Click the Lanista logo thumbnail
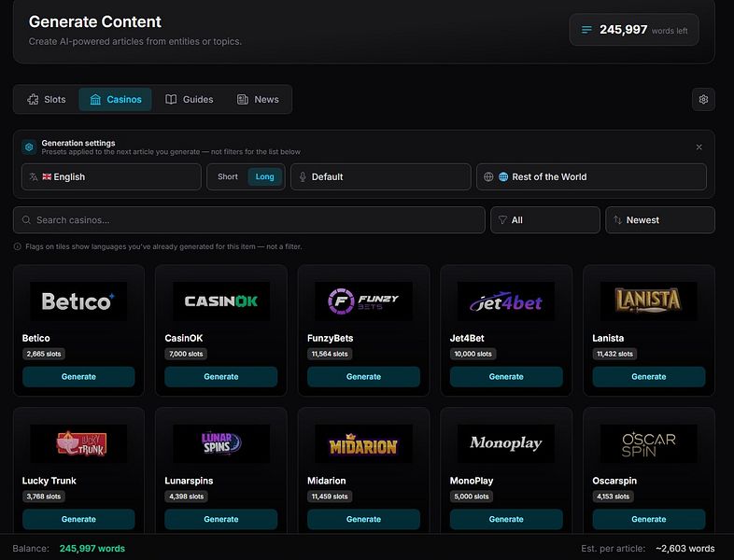The width and height of the screenshot is (734, 560). 649,301
